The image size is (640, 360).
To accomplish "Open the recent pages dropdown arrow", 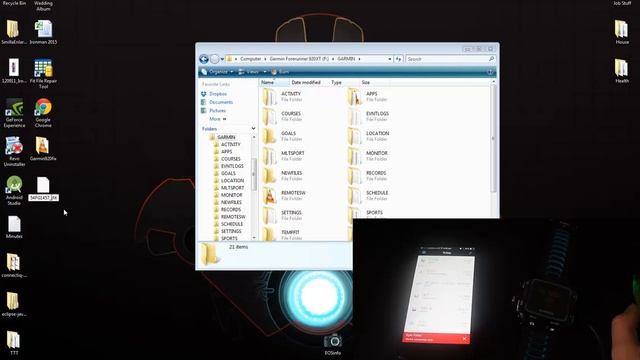I will click(x=222, y=59).
